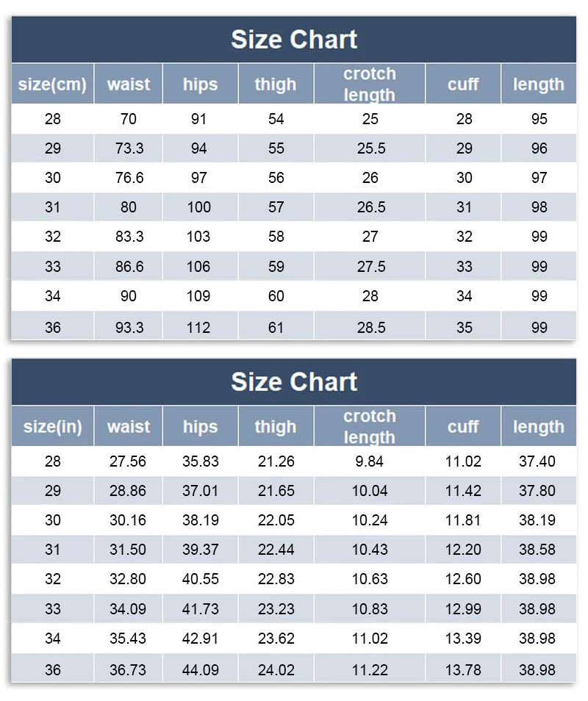Click the thigh header in the inches chart
Screen dimensions: 588x701
click(x=276, y=427)
